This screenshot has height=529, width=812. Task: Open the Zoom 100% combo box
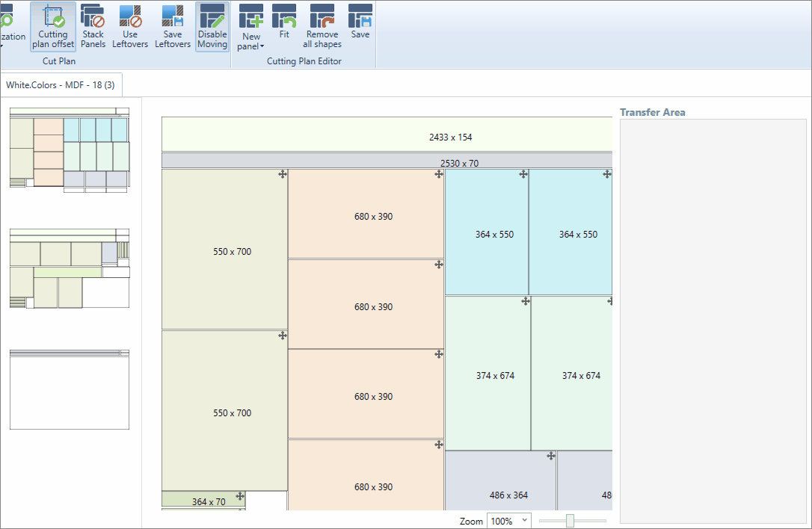pyautogui.click(x=509, y=521)
